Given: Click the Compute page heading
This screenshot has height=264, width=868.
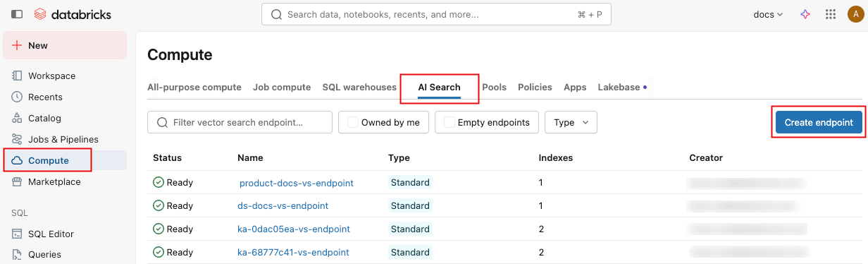Looking at the screenshot, I should tap(180, 54).
